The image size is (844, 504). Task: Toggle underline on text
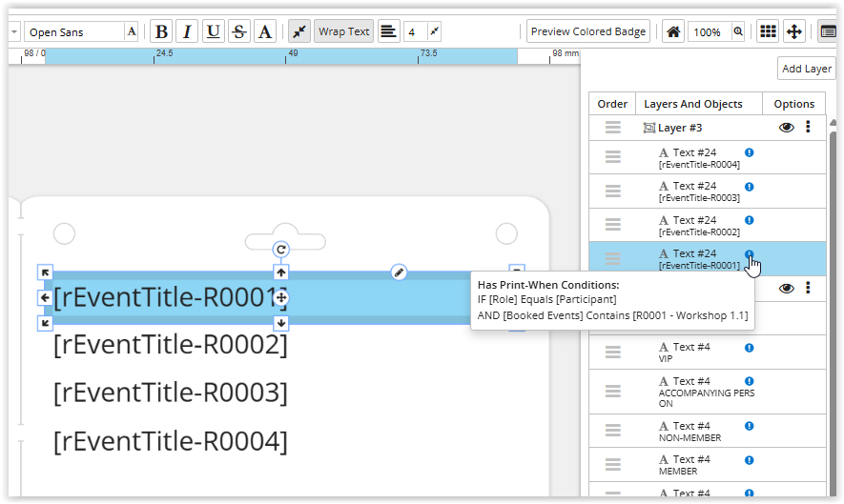213,31
